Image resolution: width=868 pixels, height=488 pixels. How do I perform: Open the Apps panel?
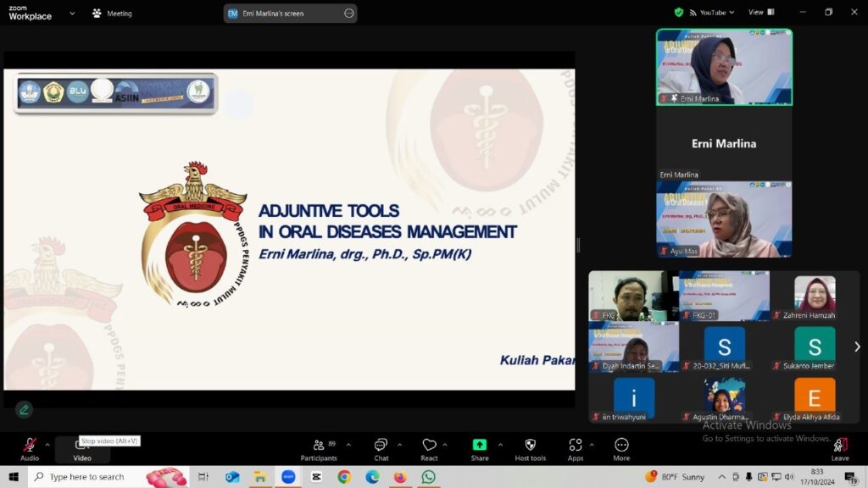(x=576, y=449)
